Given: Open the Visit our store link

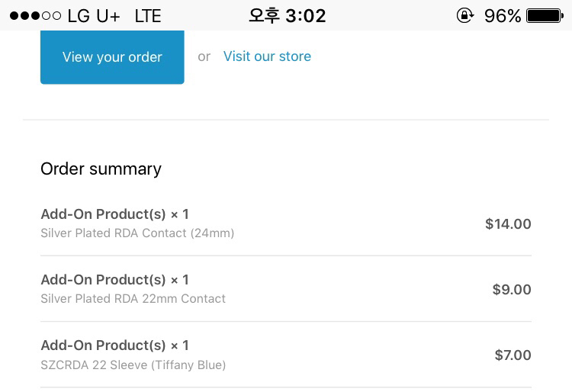Looking at the screenshot, I should (x=267, y=56).
